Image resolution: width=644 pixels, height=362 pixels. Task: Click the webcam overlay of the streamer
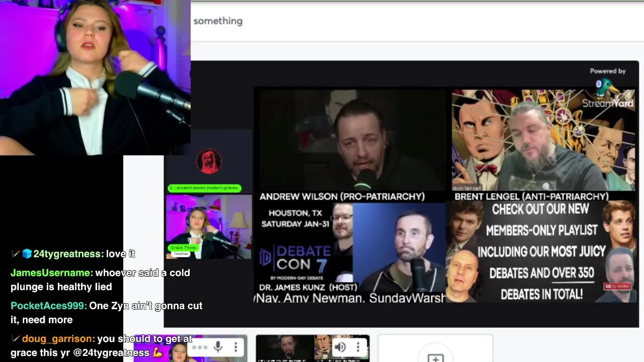pos(95,77)
